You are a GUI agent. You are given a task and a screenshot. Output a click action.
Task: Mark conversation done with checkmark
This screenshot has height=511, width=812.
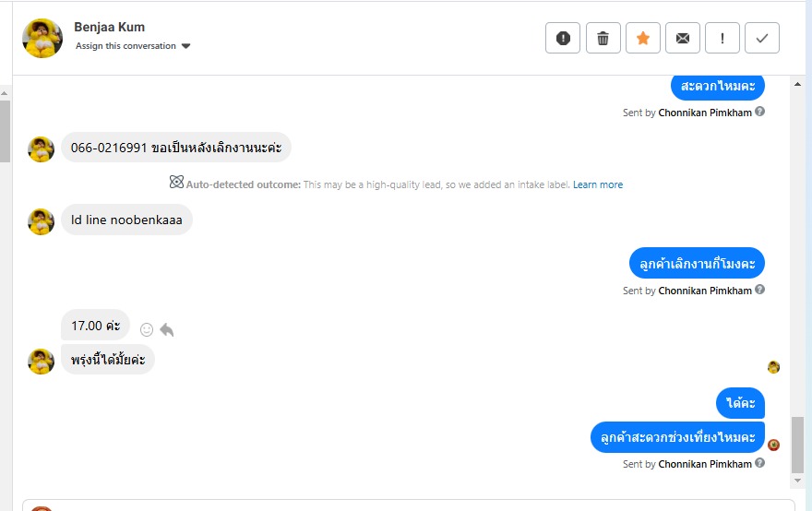click(x=762, y=38)
